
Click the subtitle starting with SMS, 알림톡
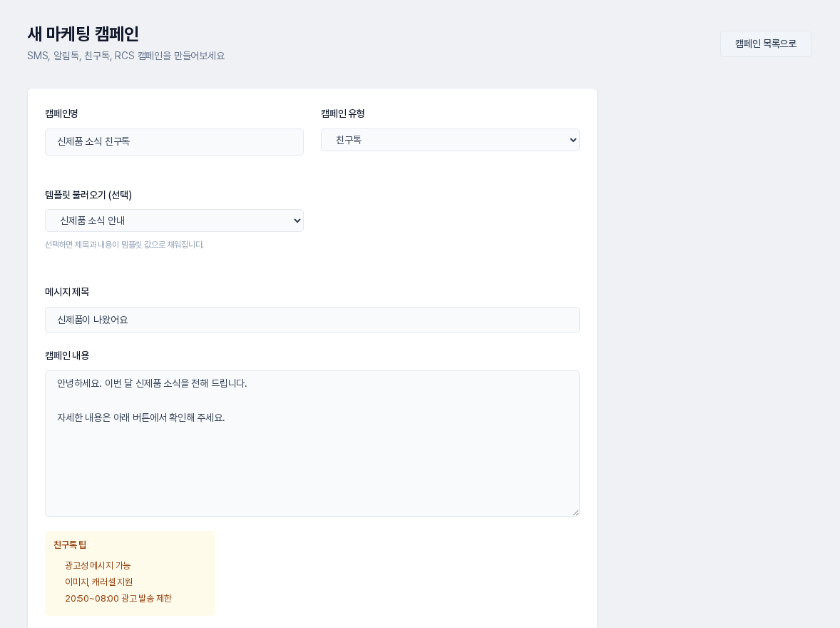tap(126, 56)
